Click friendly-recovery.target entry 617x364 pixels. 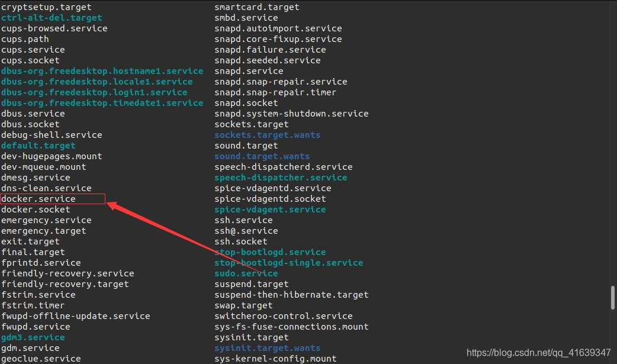tap(65, 284)
